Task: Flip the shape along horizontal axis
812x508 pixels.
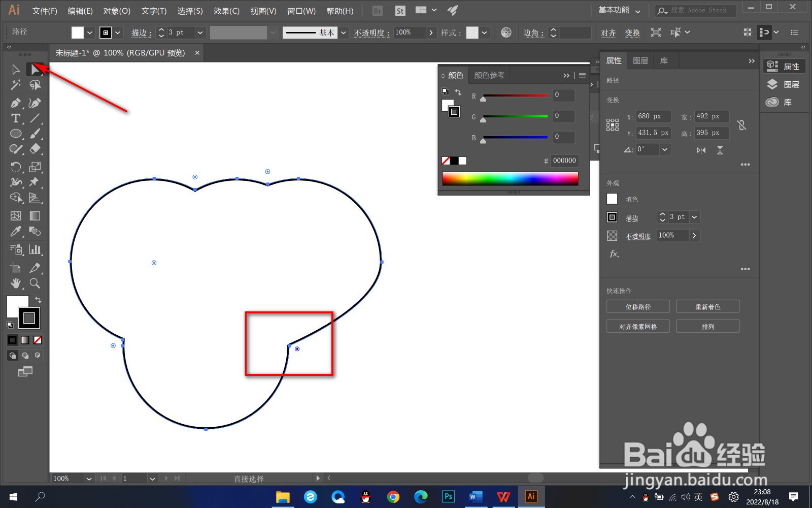Action: pyautogui.click(x=701, y=150)
